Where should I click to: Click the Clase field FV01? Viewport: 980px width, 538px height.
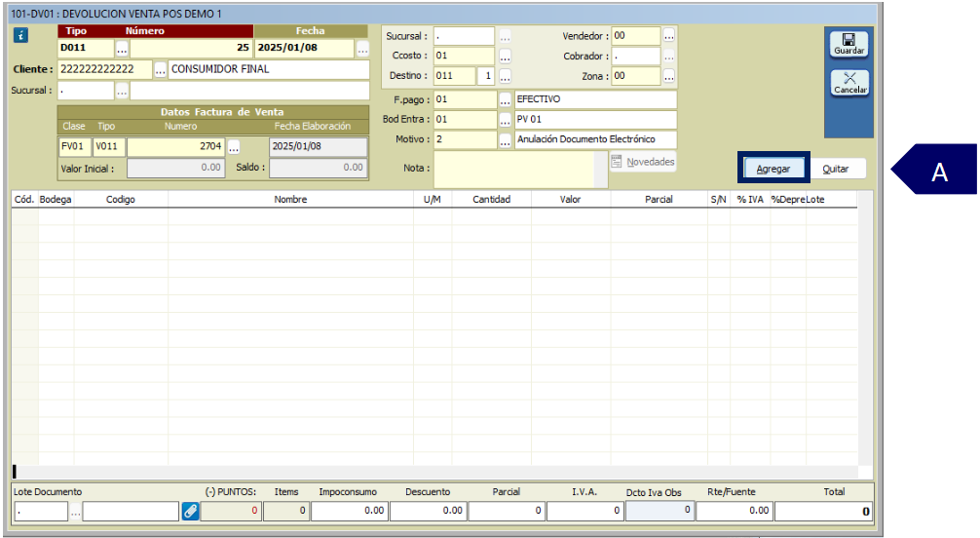75,146
